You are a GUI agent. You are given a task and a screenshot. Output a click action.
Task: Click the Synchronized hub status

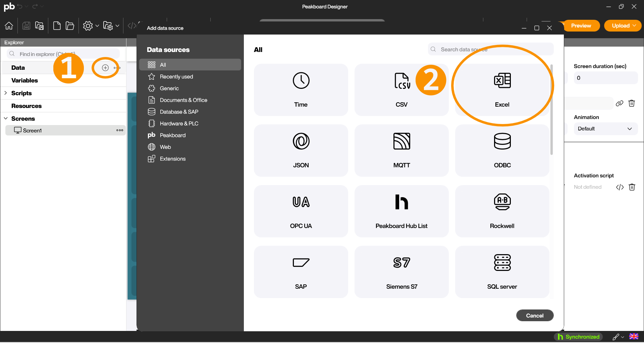point(578,337)
